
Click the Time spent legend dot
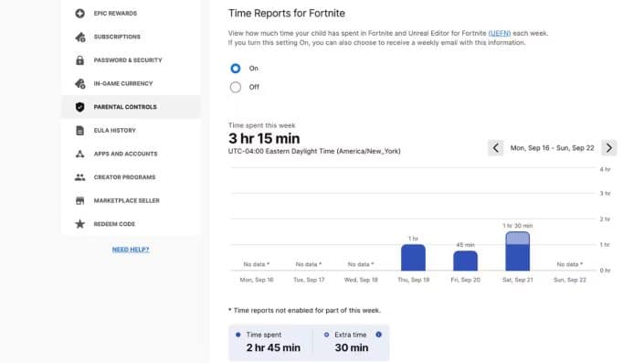[238, 335]
